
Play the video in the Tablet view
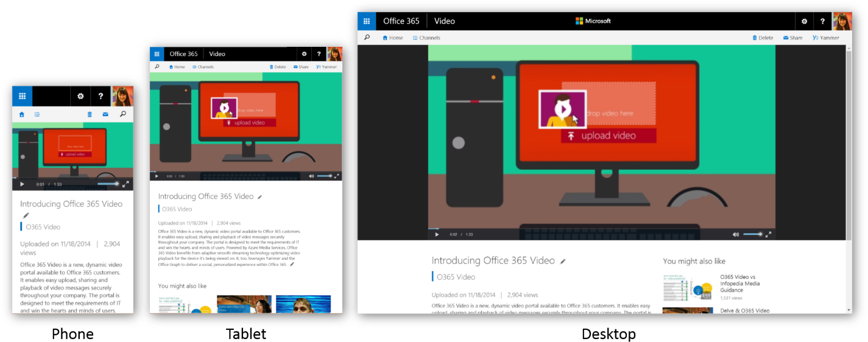157,176
